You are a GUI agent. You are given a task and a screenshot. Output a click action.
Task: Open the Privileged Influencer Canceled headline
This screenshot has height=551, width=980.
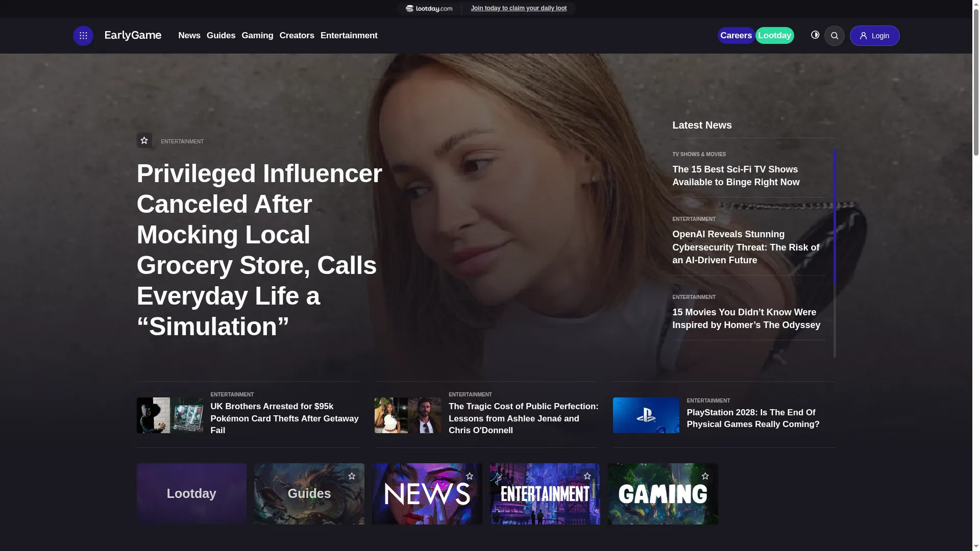[x=259, y=250]
